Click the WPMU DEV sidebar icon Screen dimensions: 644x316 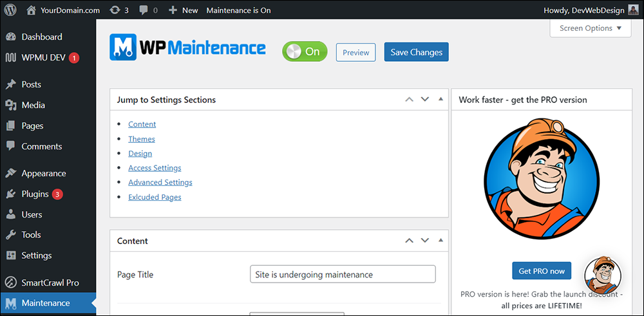pyautogui.click(x=11, y=58)
